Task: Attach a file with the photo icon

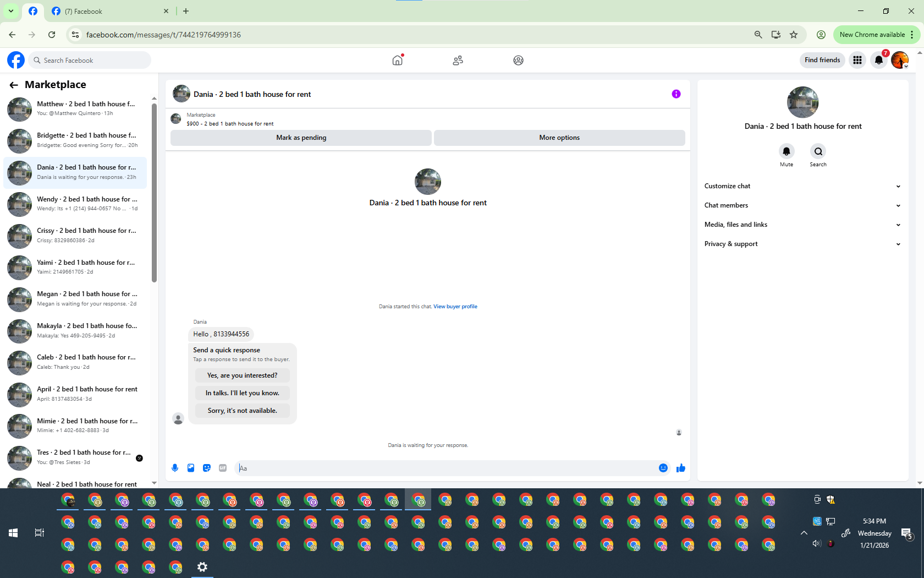Action: (x=191, y=468)
